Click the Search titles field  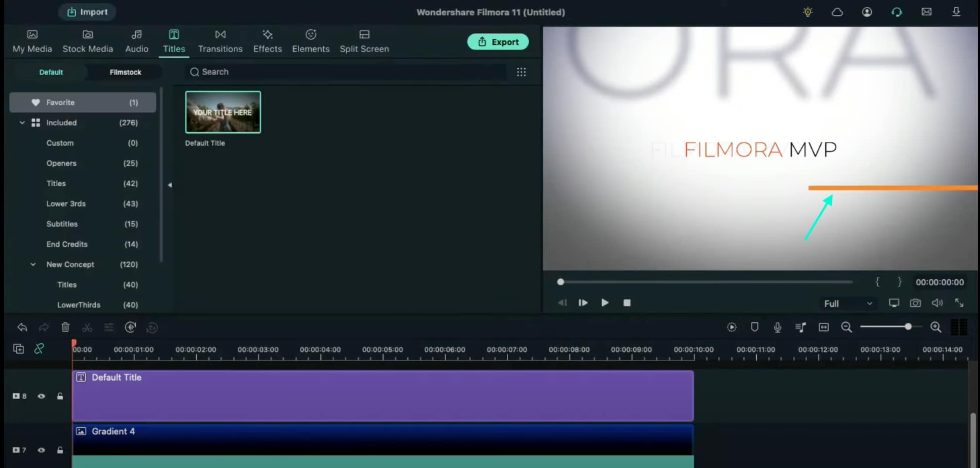coord(346,72)
